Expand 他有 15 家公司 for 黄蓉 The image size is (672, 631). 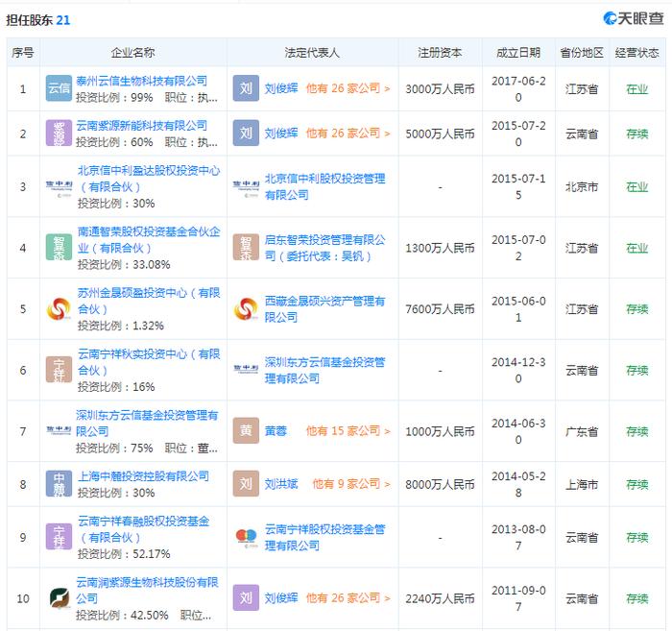click(348, 430)
